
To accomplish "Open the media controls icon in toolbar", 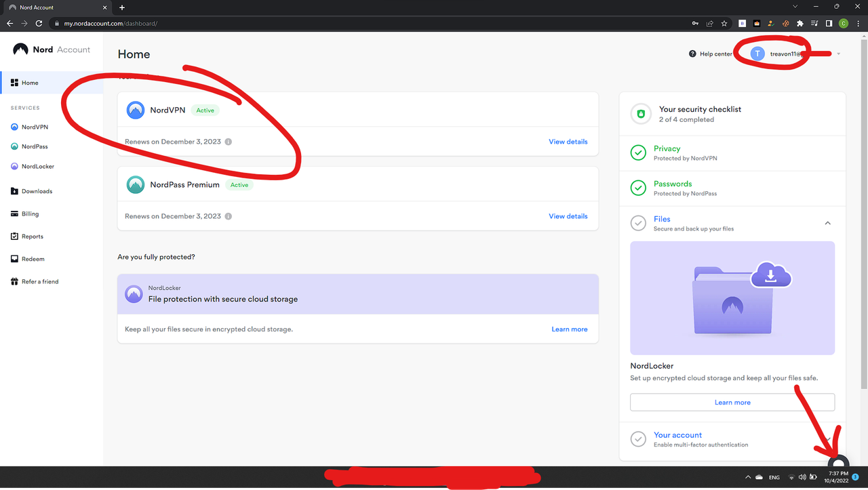I will pos(814,23).
